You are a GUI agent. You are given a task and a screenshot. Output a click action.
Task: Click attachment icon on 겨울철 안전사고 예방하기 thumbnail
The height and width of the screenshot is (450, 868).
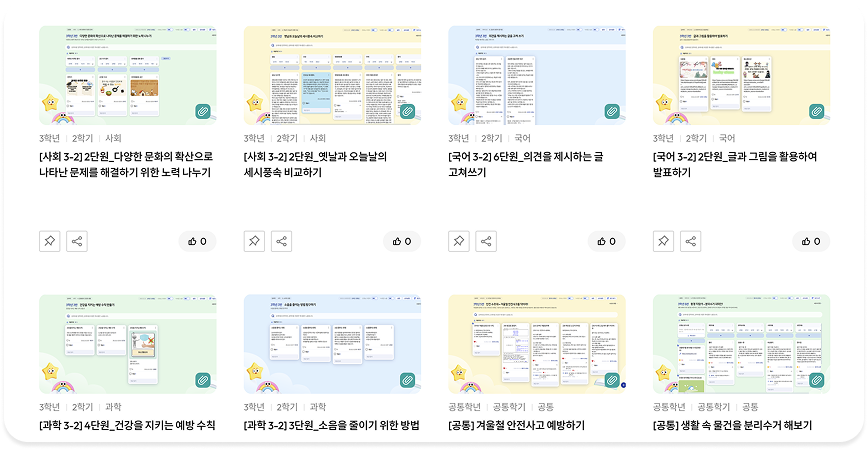[x=612, y=380]
